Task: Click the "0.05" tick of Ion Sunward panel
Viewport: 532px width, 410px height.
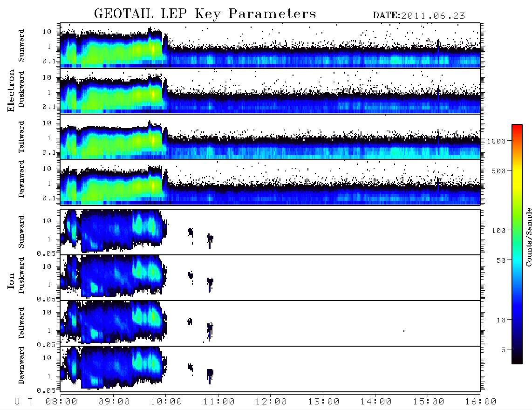Action: [46, 253]
